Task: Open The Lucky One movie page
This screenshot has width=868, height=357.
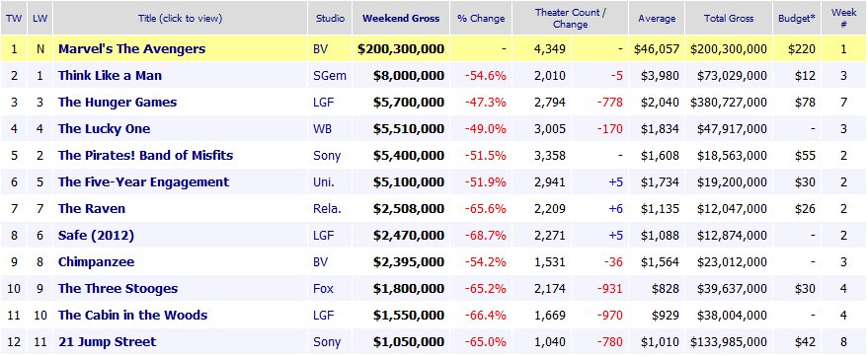Action: [x=104, y=129]
